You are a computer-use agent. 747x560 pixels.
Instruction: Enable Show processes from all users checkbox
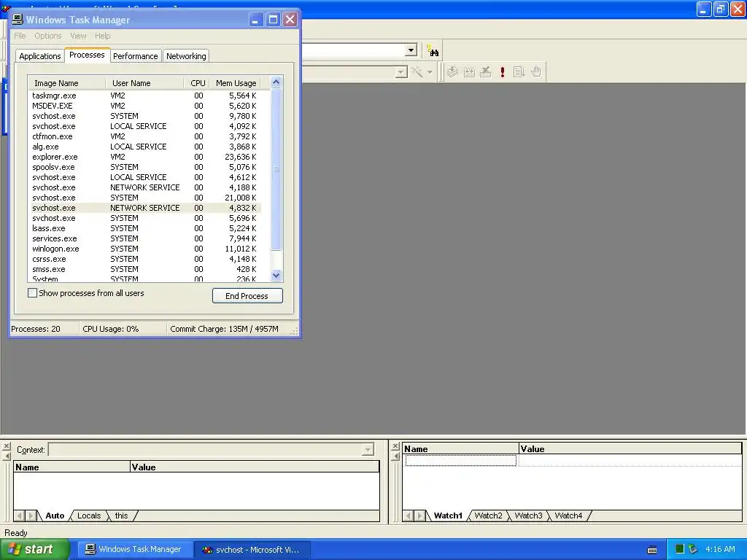click(x=32, y=293)
